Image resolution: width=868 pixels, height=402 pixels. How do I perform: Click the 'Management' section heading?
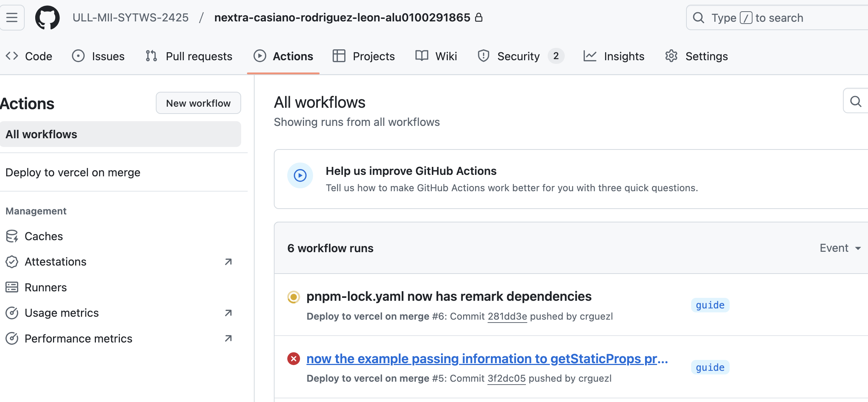[36, 211]
